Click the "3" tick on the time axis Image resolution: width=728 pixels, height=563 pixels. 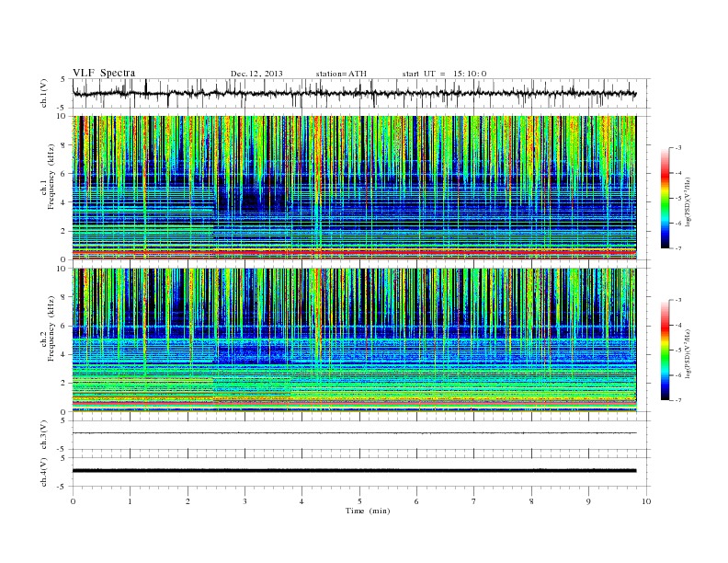point(245,501)
